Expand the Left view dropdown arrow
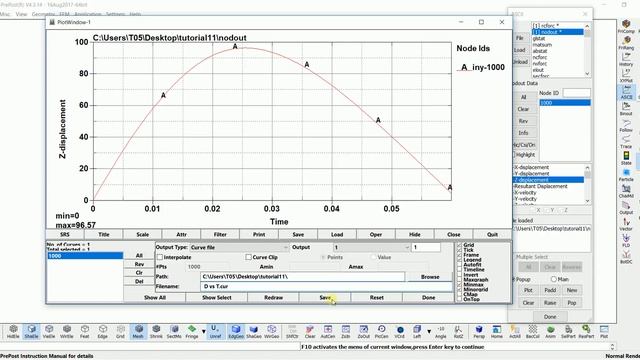This screenshot has height=360, width=640. click(x=429, y=331)
